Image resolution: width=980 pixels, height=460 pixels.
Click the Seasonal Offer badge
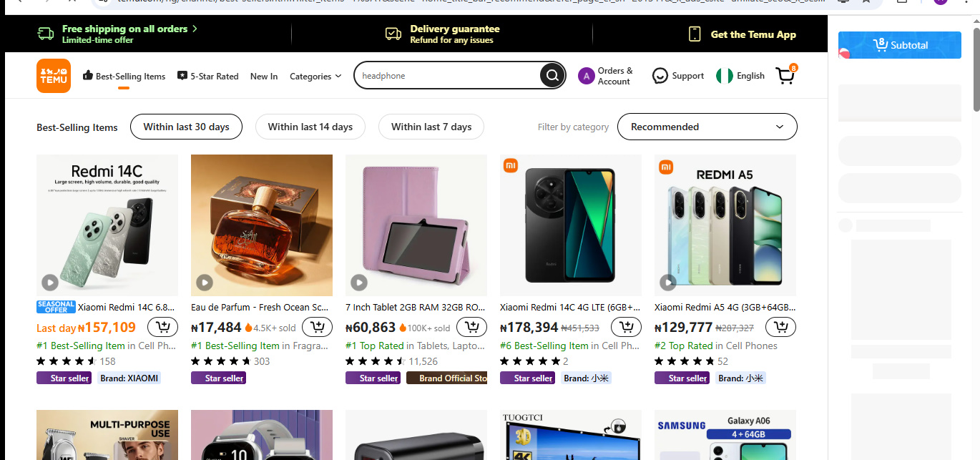tap(56, 307)
